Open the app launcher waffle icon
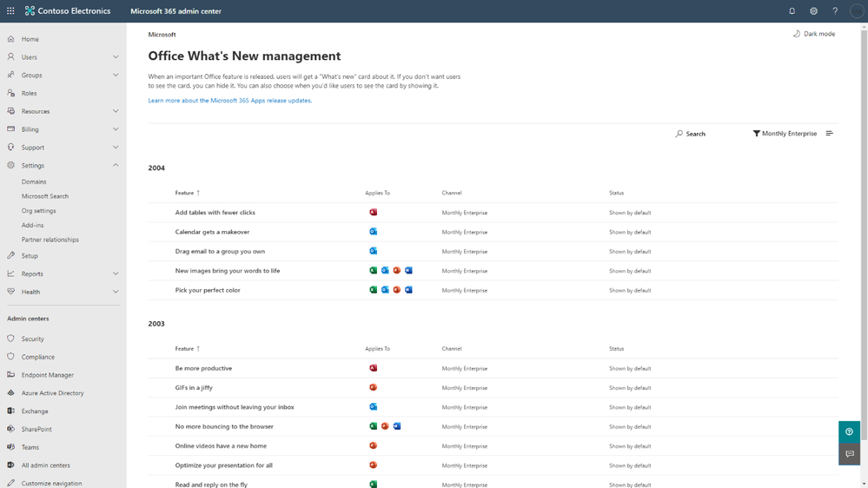Image resolution: width=868 pixels, height=488 pixels. (10, 11)
